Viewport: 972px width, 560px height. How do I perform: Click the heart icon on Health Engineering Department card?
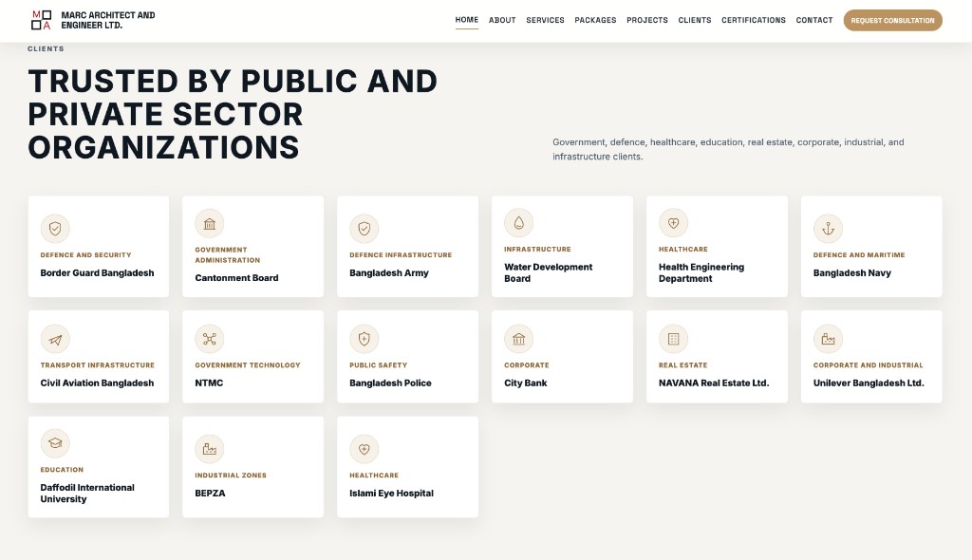coord(673,223)
